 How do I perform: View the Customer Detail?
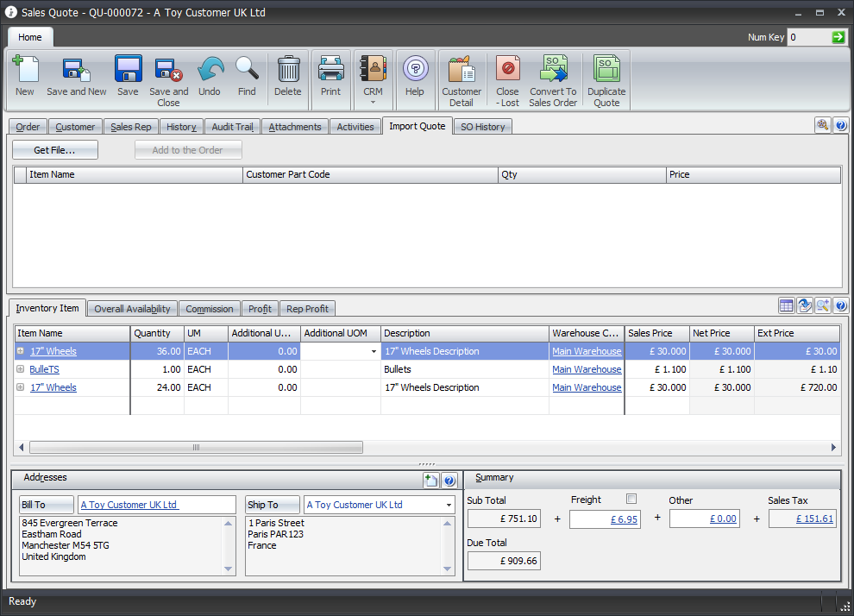[462, 76]
